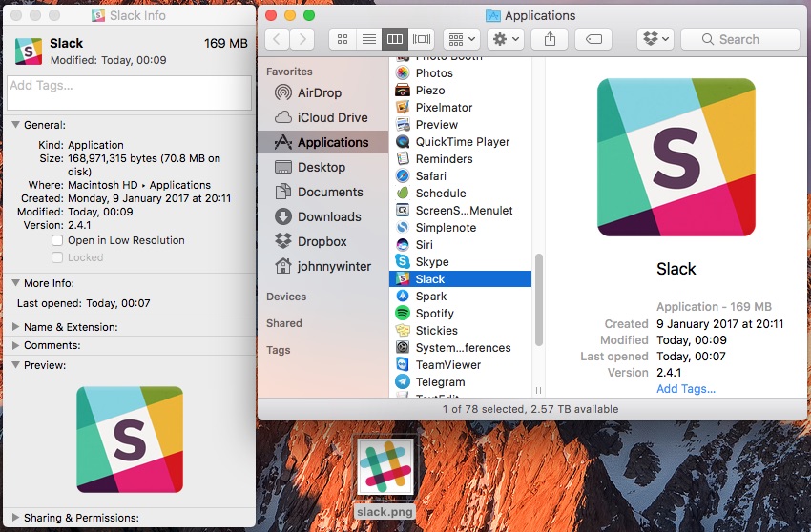Enable Open in Low Resolution checkbox
The image size is (811, 532).
click(57, 240)
